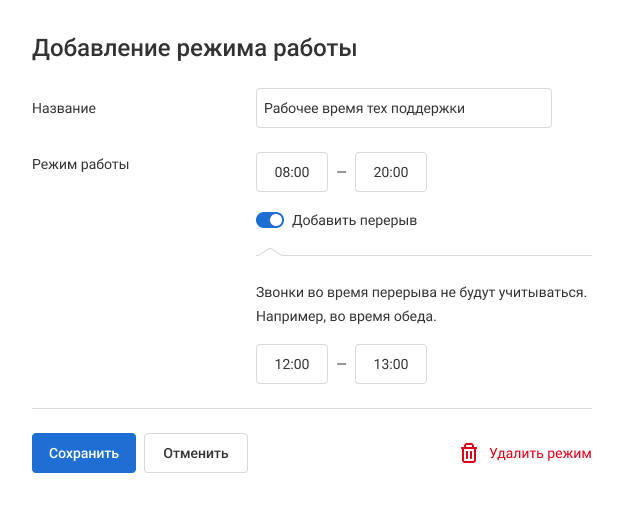
Task: Click the red trash can icon
Action: click(468, 453)
